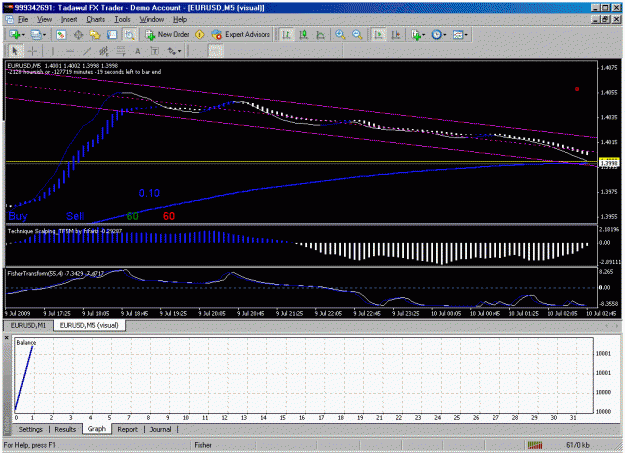Select the Fibonacci Retracement tool

pos(121,51)
